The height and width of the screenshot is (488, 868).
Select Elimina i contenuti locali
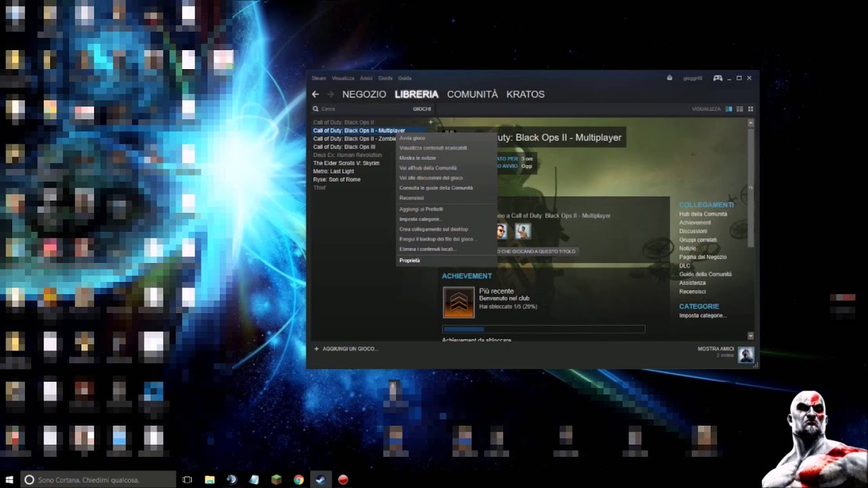click(x=446, y=249)
